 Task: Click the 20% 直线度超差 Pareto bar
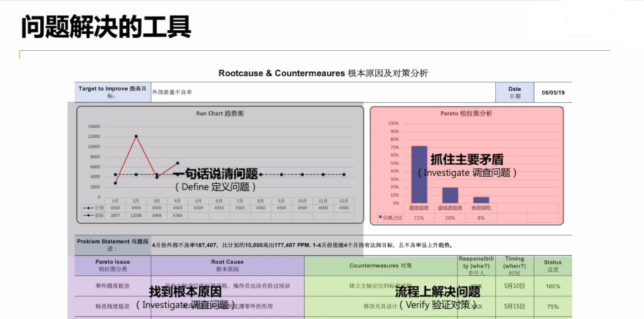[450, 196]
